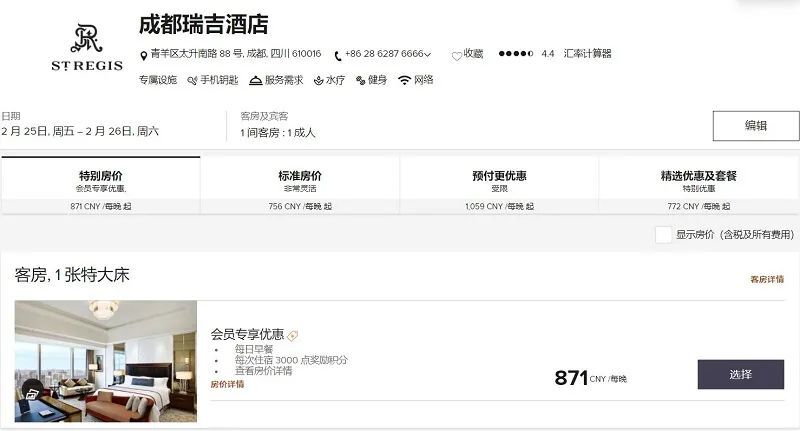
Task: Open the 精选优惠及套餐 tab
Action: coord(698,185)
